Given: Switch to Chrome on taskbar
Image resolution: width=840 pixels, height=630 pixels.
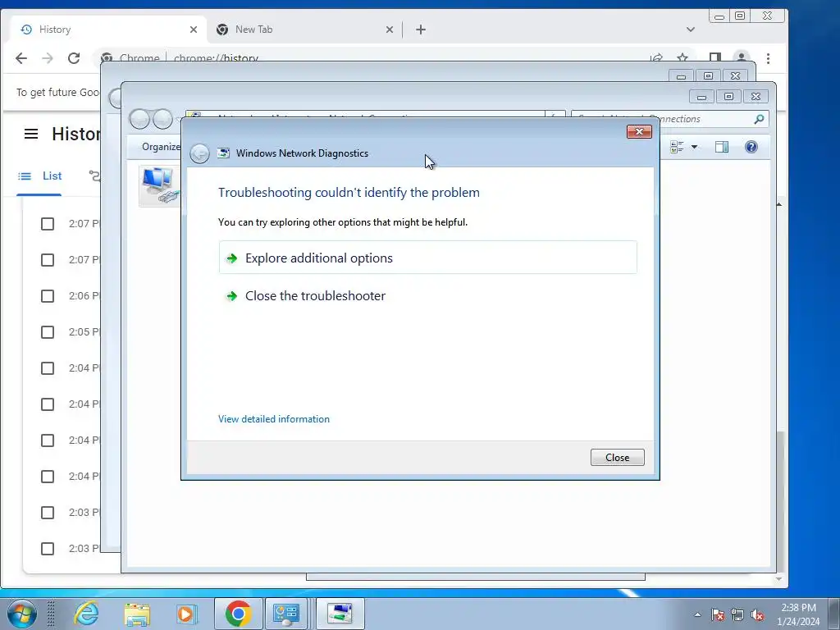Looking at the screenshot, I should tap(239, 614).
